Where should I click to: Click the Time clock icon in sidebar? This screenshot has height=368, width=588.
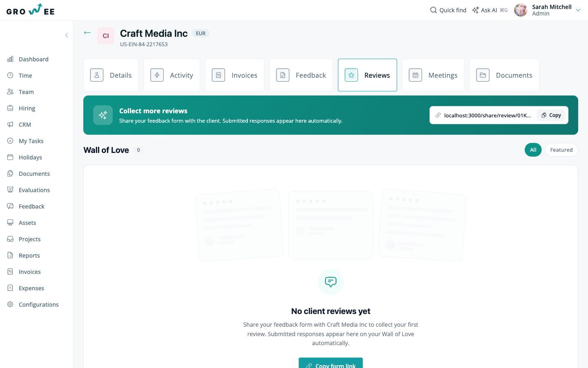[x=10, y=76]
